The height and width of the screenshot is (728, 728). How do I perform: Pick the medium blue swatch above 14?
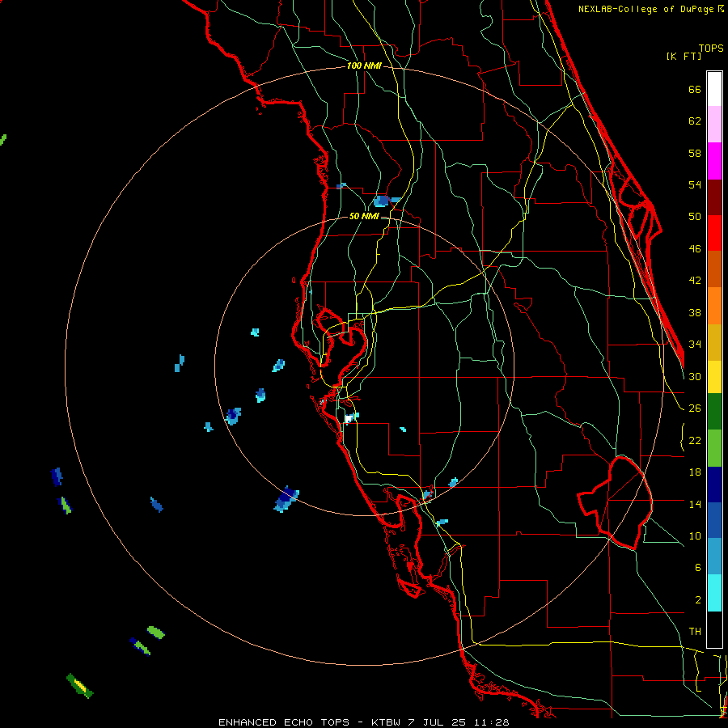click(714, 520)
